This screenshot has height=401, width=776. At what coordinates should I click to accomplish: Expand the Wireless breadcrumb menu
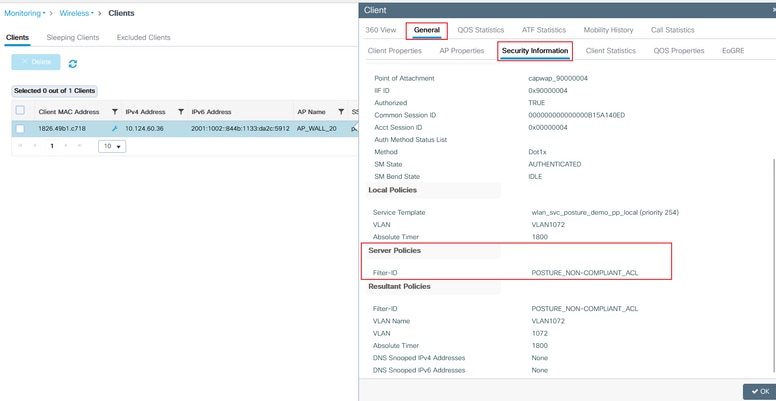pyautogui.click(x=75, y=13)
